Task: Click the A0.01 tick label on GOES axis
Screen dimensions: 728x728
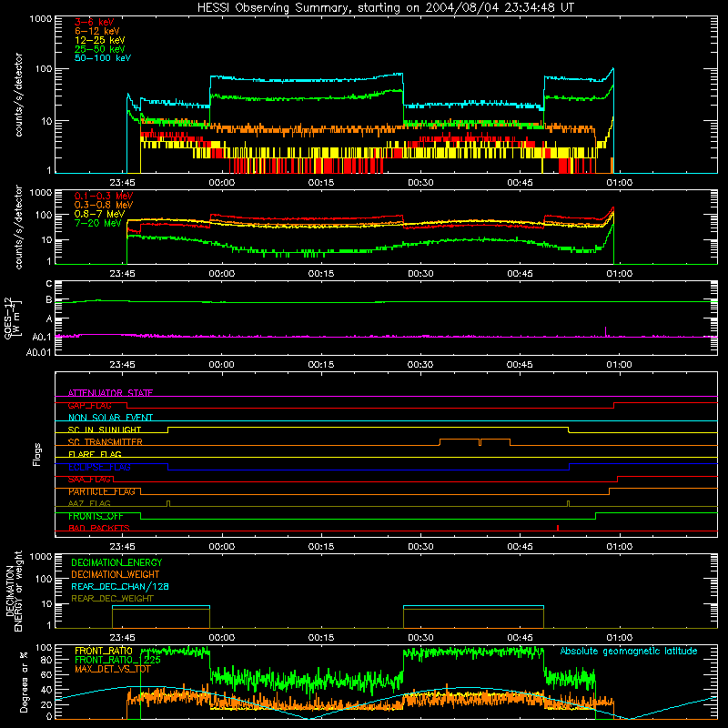Action: point(38,352)
